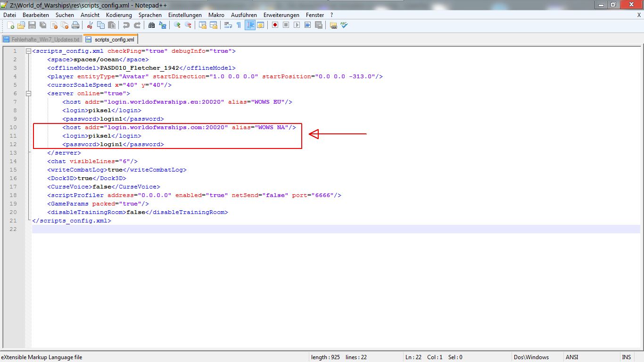
Task: Click the ABC spell-check icon
Action: click(x=344, y=25)
